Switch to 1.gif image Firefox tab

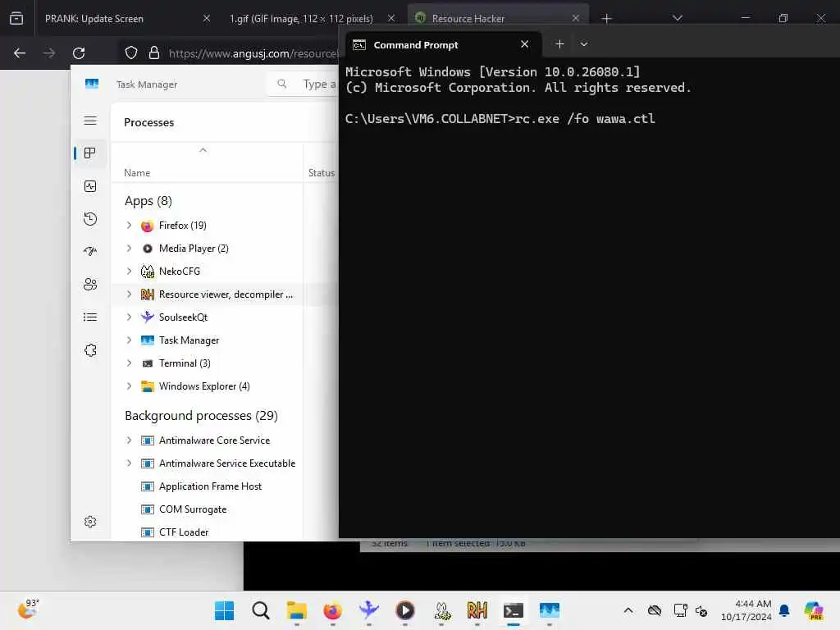(310, 19)
